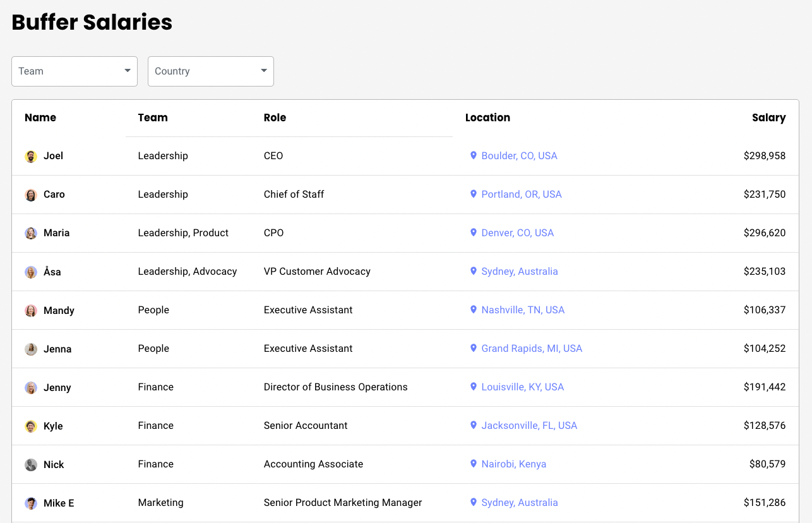Click the map pin next to Nairobi
Viewport: 812px width, 523px height.
(474, 464)
